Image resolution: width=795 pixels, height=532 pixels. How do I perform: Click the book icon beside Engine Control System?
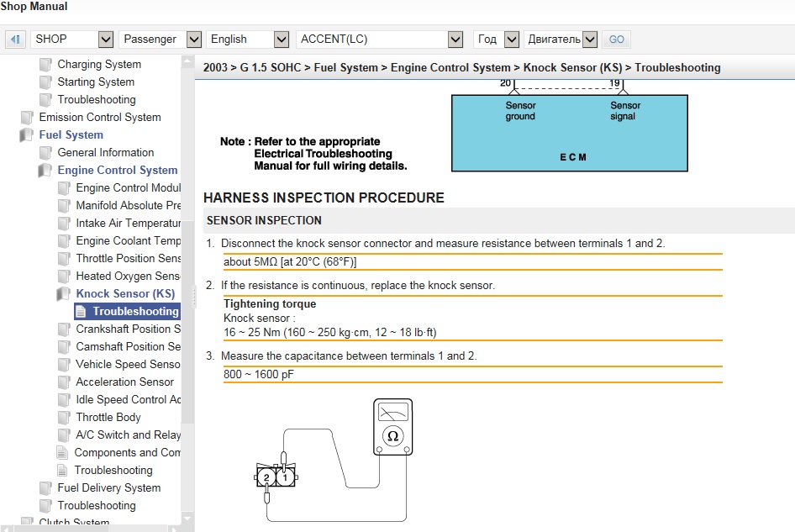(x=45, y=171)
